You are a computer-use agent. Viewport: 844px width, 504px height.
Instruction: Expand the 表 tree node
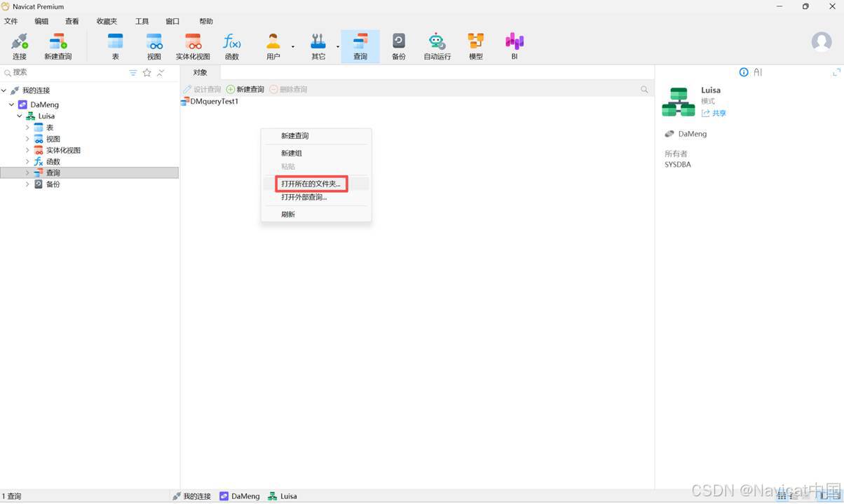click(27, 128)
